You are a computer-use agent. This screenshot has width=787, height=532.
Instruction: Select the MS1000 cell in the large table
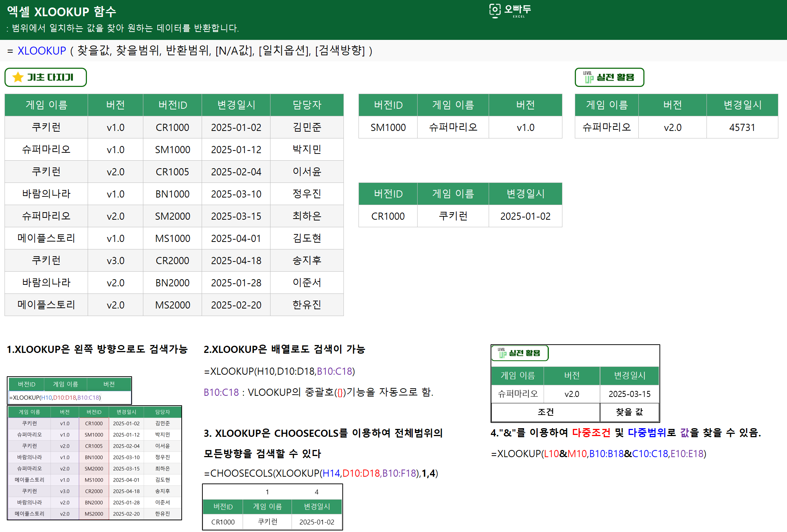[173, 238]
